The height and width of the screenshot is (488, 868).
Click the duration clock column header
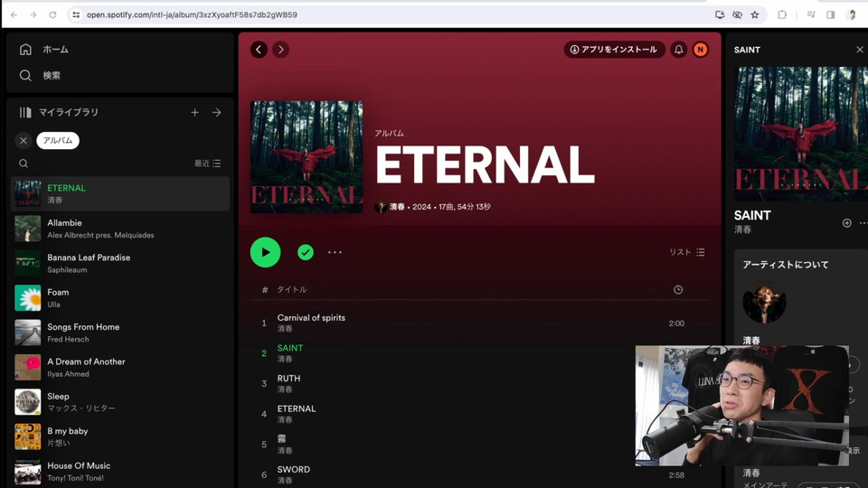678,289
